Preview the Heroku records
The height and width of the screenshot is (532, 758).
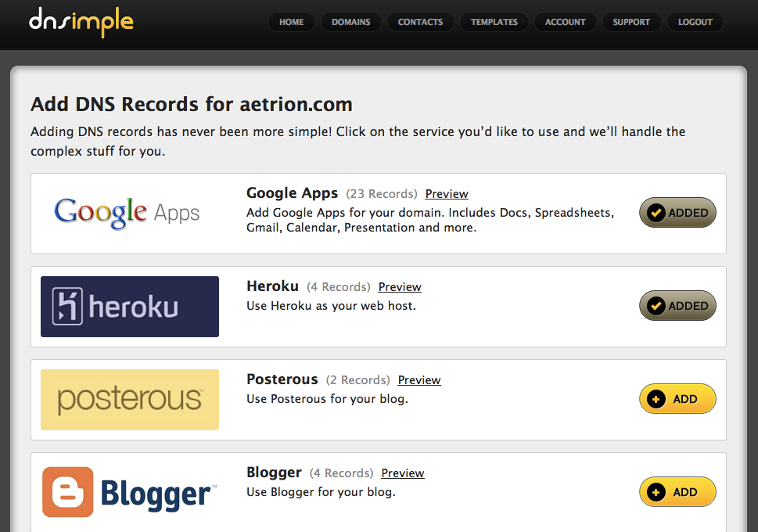400,287
